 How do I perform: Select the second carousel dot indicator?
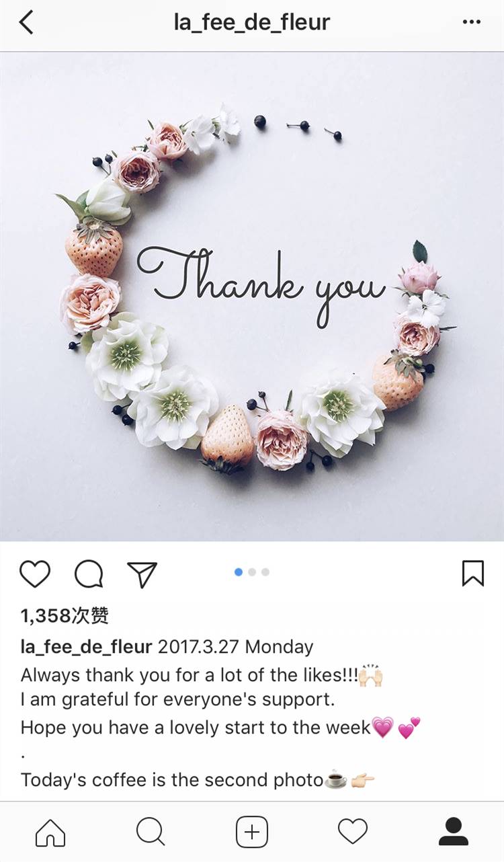tap(252, 572)
